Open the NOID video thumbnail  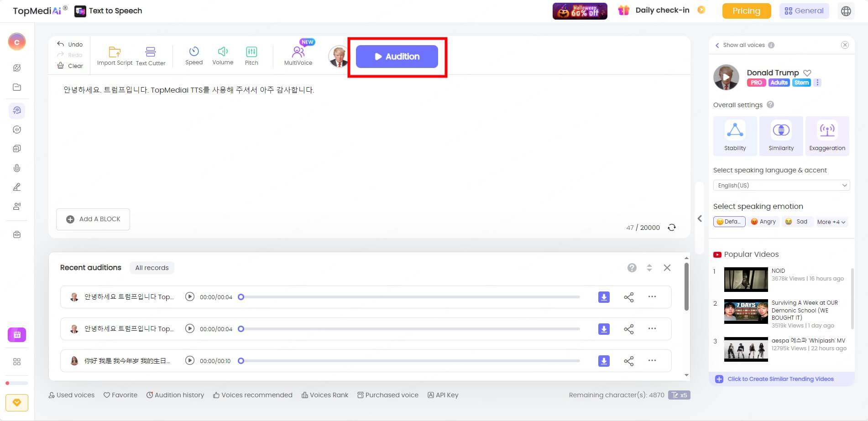[x=746, y=280]
